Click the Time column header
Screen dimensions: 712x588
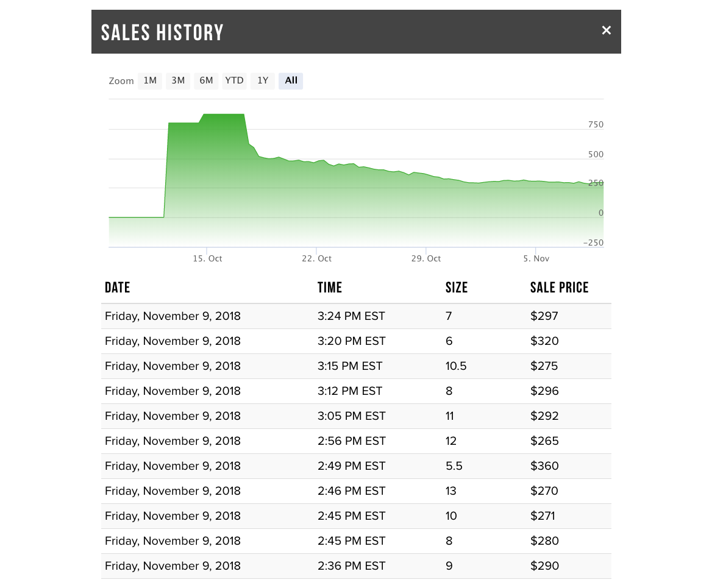point(330,288)
